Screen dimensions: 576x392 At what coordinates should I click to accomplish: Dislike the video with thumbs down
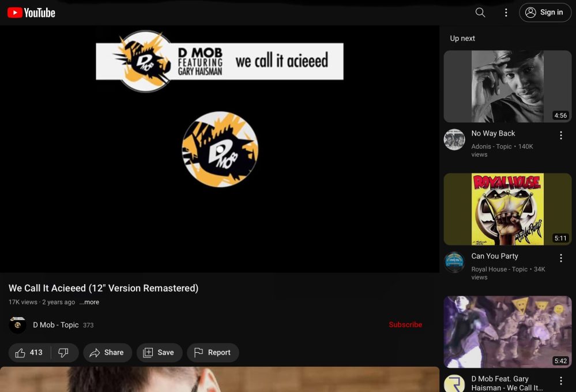tap(63, 353)
